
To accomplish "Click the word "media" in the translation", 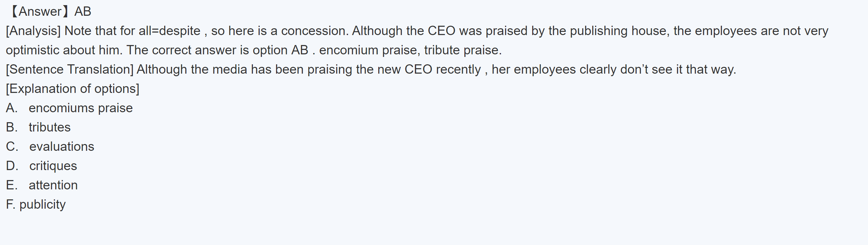I will 229,69.
